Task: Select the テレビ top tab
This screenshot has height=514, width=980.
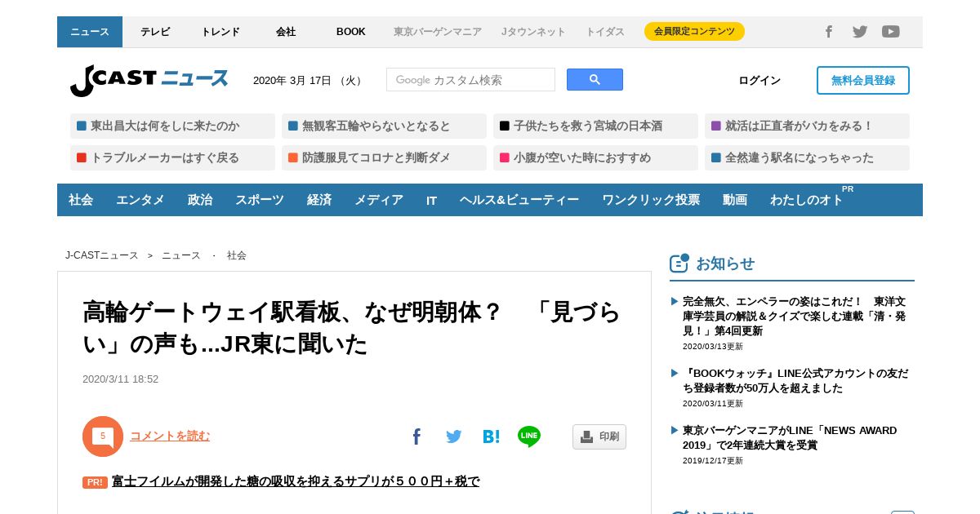Action: pyautogui.click(x=155, y=32)
